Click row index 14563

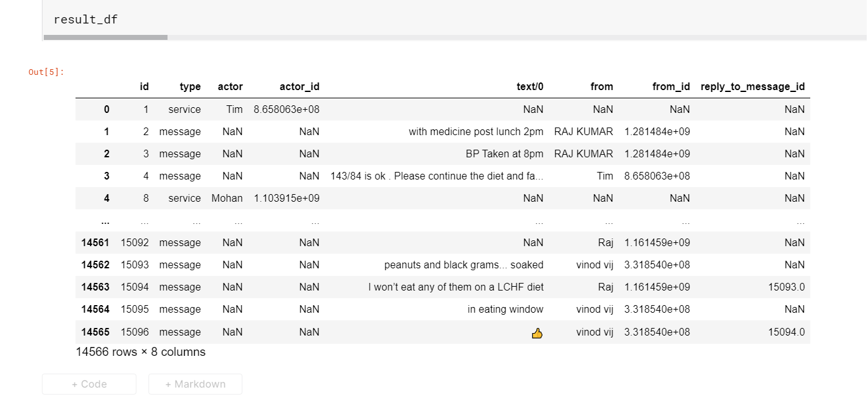coord(95,287)
